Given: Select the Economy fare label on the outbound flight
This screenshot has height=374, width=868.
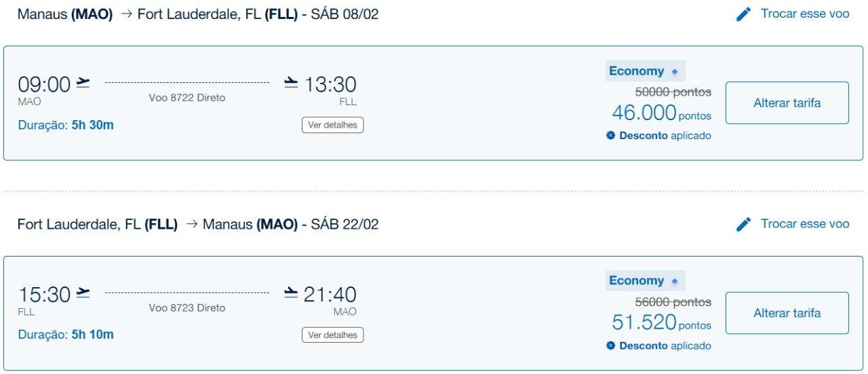Looking at the screenshot, I should (636, 71).
